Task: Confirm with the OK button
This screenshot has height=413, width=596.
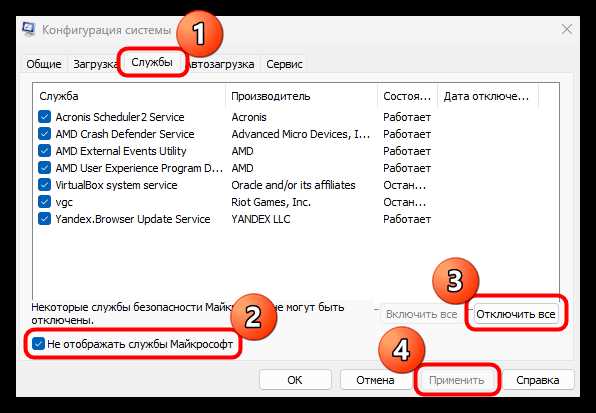Action: tap(295, 380)
